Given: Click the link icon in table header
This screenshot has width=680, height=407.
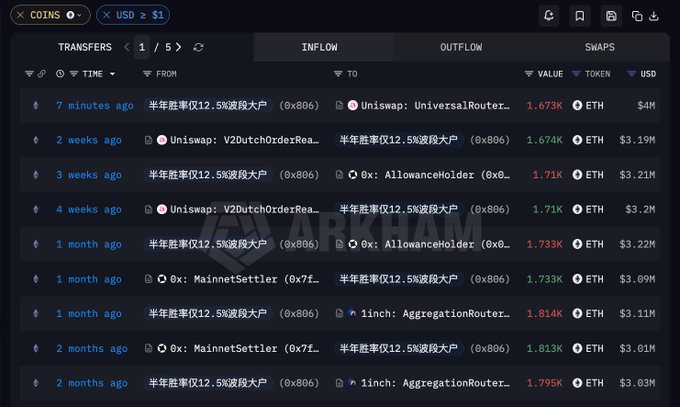Looking at the screenshot, I should point(42,74).
